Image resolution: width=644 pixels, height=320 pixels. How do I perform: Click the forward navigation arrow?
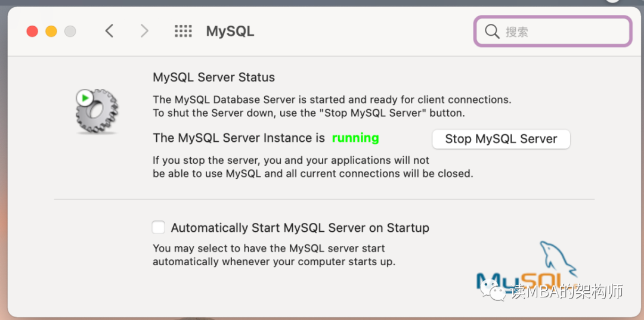[x=144, y=31]
